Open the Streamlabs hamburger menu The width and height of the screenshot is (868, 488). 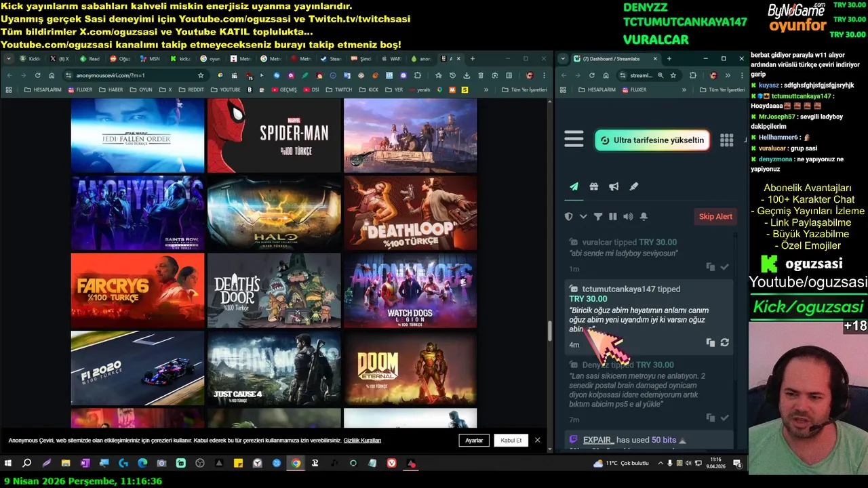pyautogui.click(x=574, y=140)
